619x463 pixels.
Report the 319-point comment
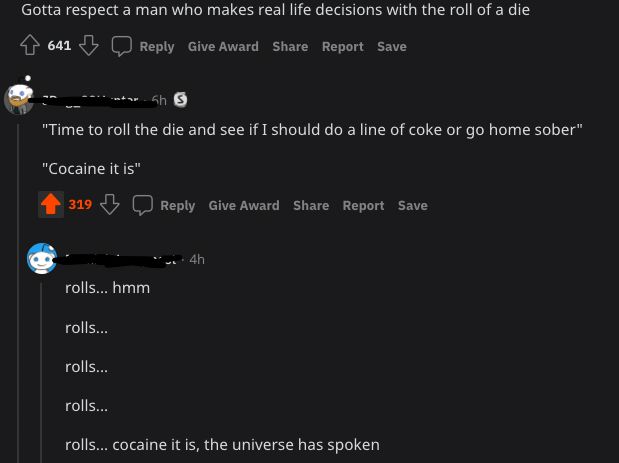(x=363, y=205)
